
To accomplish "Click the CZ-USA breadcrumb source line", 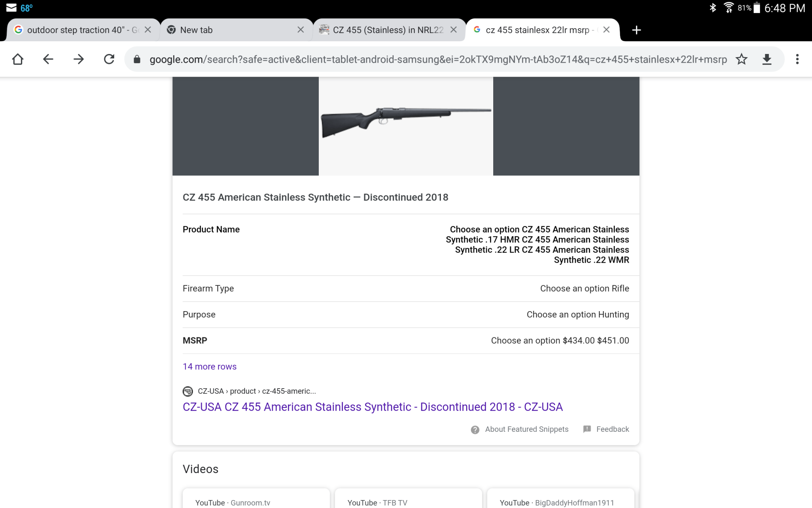I will 257,391.
